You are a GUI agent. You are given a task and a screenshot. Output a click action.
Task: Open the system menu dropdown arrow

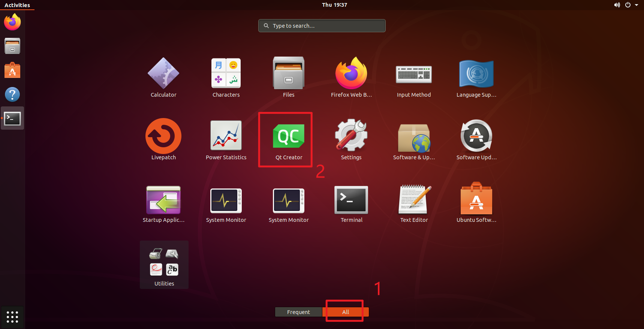[637, 5]
